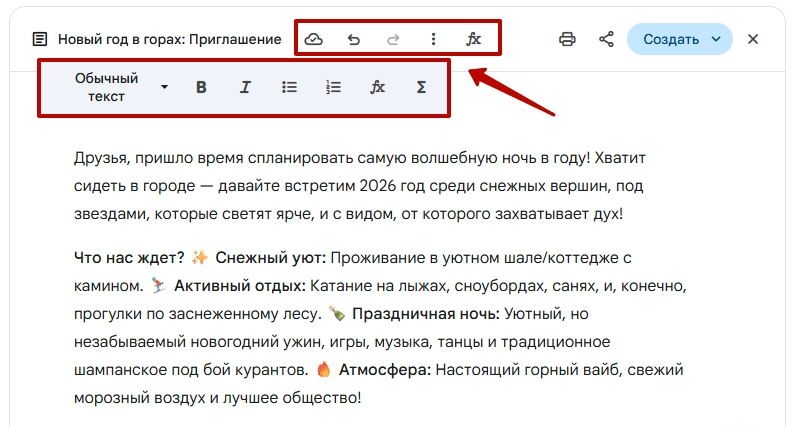This screenshot has width=792, height=427.
Task: Undo the last action
Action: pos(353,39)
